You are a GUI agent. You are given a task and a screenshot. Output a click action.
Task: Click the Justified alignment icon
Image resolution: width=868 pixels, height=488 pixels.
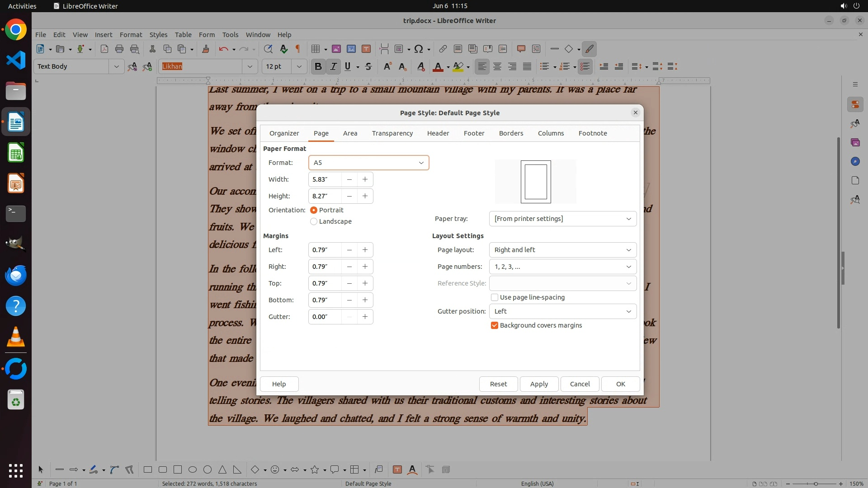pyautogui.click(x=527, y=66)
